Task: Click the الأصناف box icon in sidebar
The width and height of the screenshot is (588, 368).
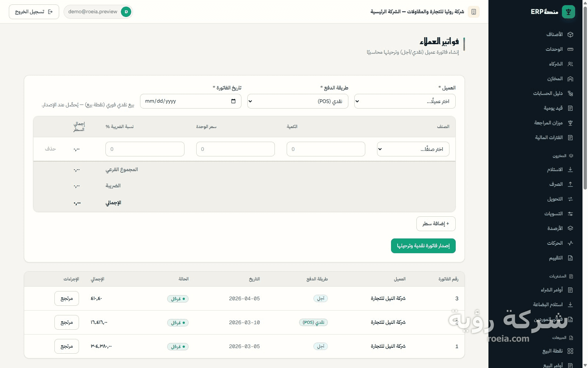Action: point(570,35)
